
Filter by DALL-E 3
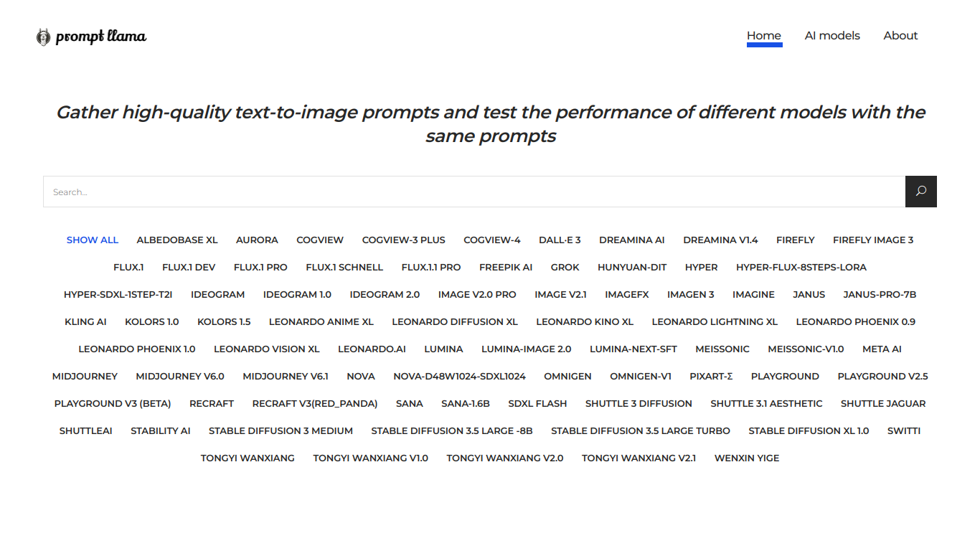tap(560, 240)
